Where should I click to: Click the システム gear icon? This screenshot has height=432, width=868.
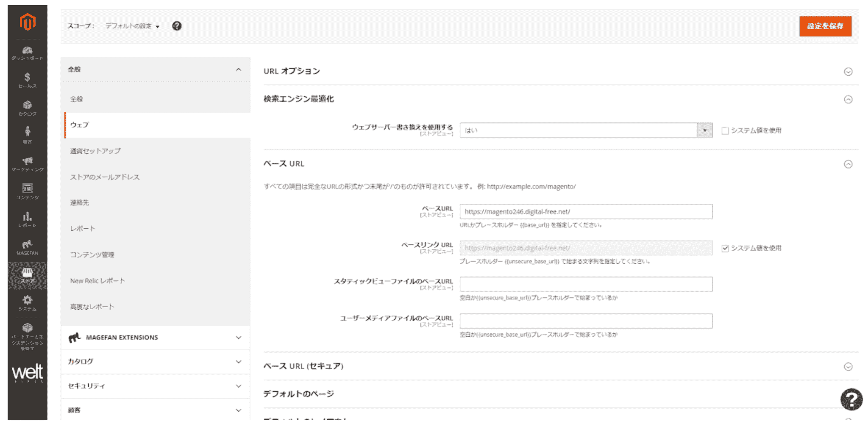click(27, 302)
